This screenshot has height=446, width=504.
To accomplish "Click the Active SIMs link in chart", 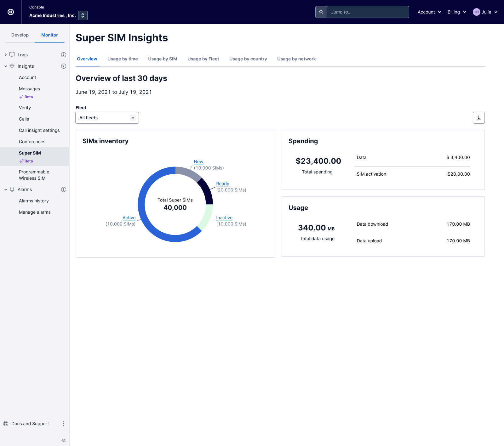I will 129,218.
